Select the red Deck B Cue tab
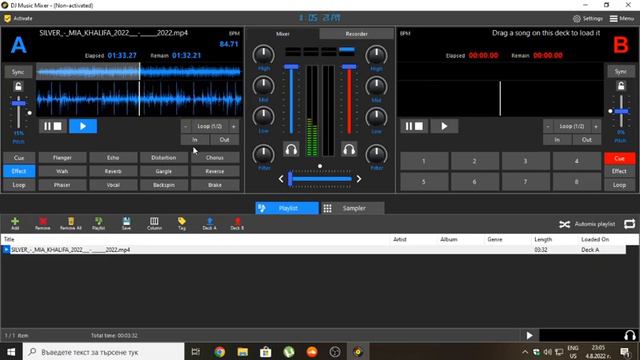This screenshot has height=360, width=640. [x=619, y=158]
